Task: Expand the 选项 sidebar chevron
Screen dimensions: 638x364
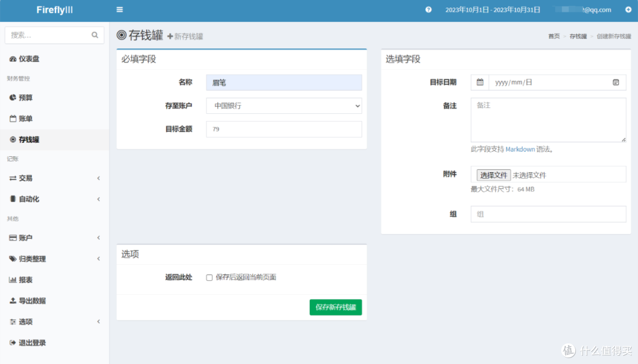Action: 99,322
